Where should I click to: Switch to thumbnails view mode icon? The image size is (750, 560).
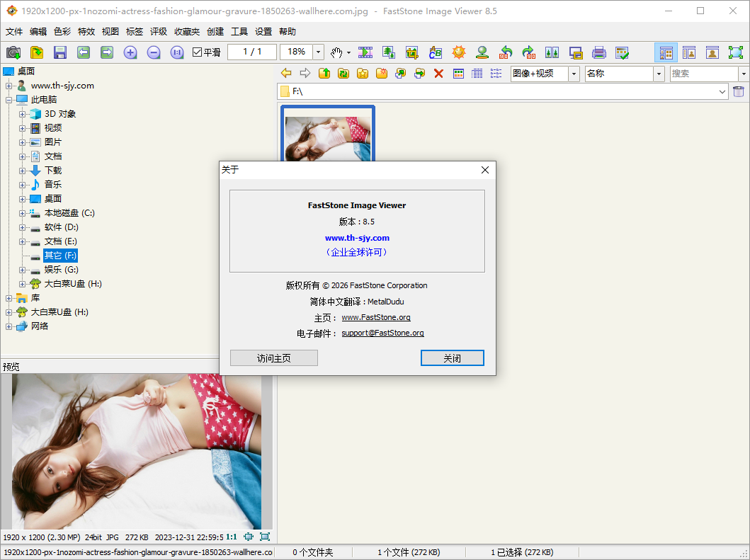[x=458, y=73]
